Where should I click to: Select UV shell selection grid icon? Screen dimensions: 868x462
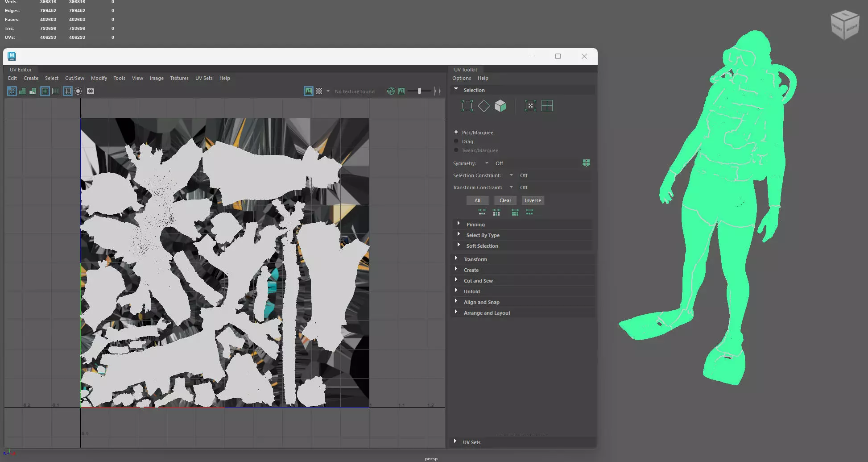[x=547, y=106]
